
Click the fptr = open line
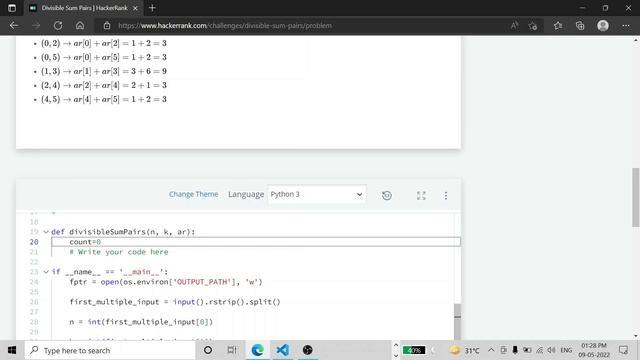[166, 282]
